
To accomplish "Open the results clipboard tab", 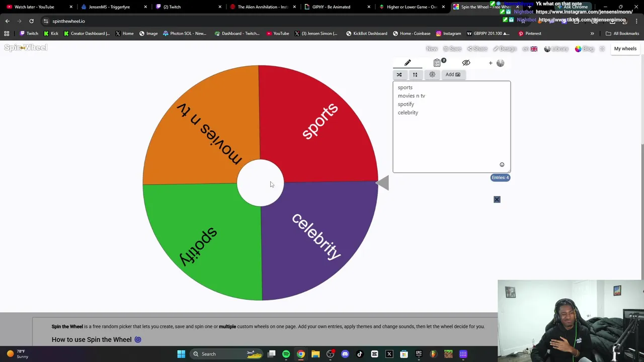I will [437, 63].
